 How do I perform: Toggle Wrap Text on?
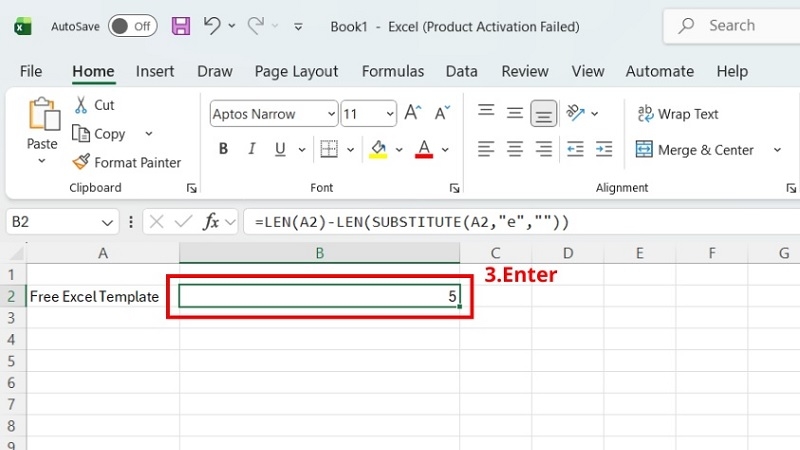(678, 114)
